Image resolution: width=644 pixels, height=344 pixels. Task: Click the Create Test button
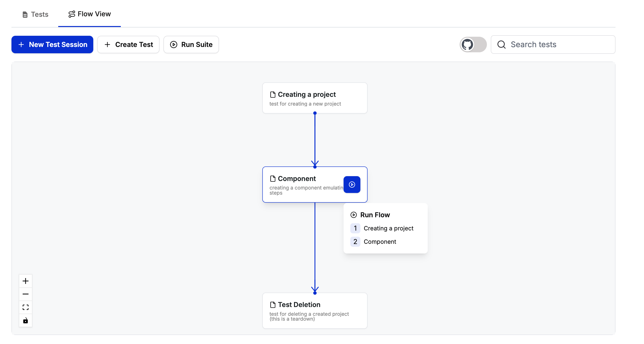(128, 45)
